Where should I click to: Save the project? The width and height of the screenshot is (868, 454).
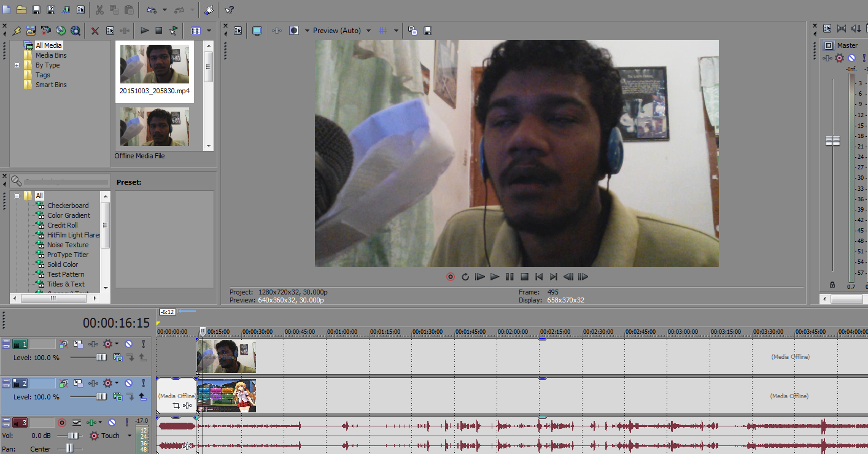click(36, 10)
